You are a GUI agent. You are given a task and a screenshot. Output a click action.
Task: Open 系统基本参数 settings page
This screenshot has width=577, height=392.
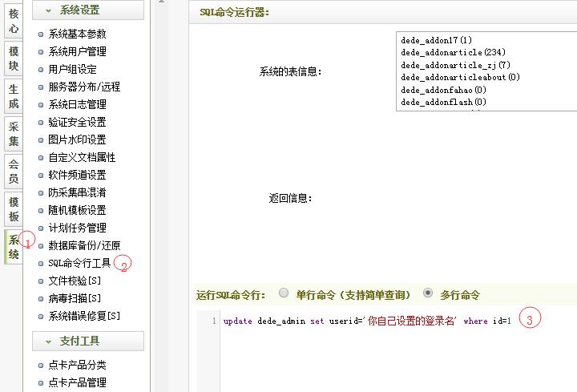[x=77, y=34]
